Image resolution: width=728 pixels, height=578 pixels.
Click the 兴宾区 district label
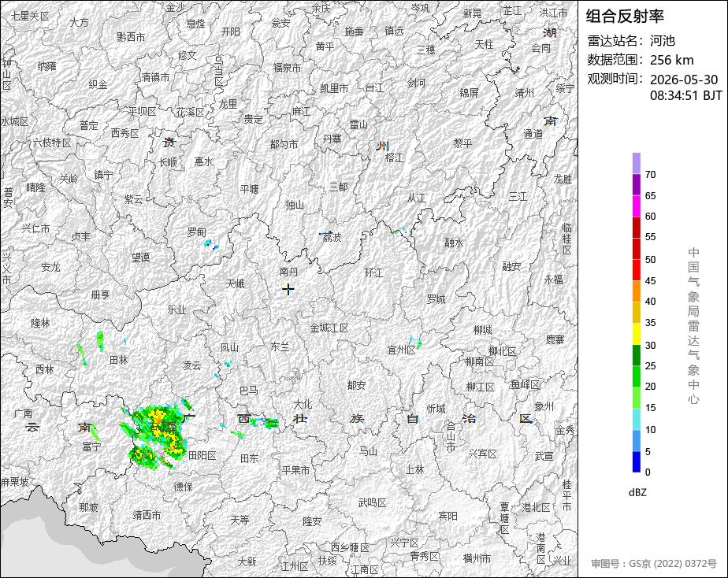pyautogui.click(x=482, y=454)
